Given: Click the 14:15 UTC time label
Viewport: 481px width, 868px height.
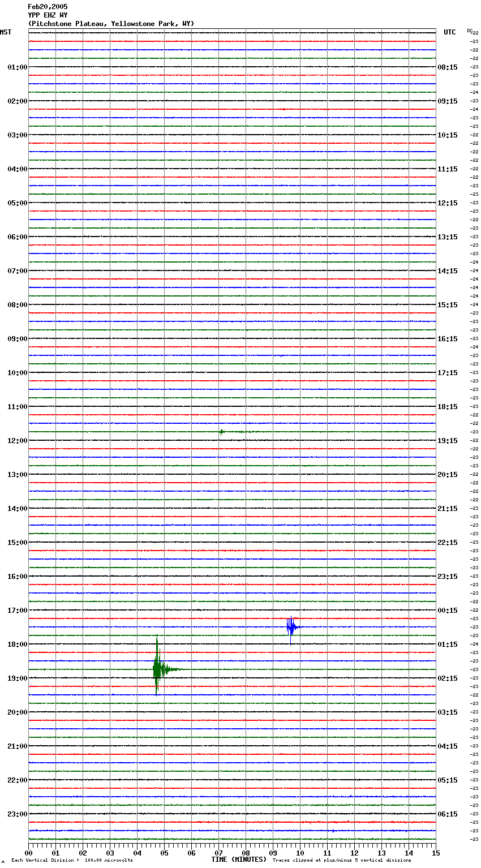Looking at the screenshot, I should (448, 270).
